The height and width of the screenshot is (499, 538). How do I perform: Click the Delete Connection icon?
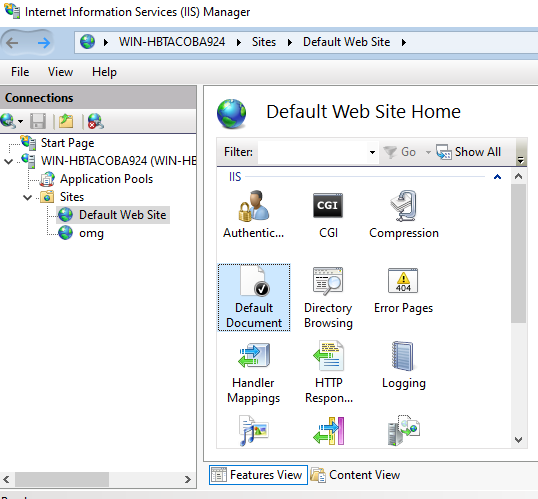(96, 121)
